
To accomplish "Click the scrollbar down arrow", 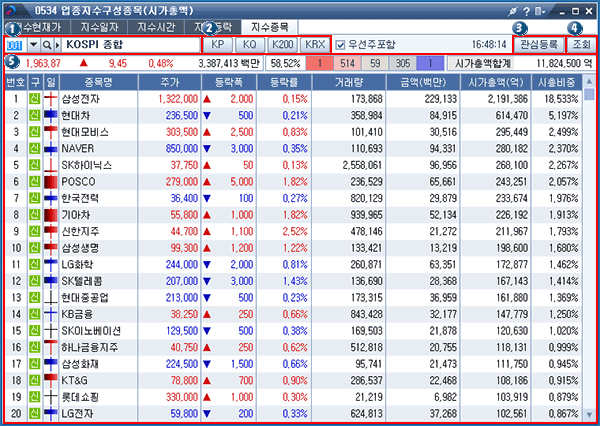I will pos(589,415).
